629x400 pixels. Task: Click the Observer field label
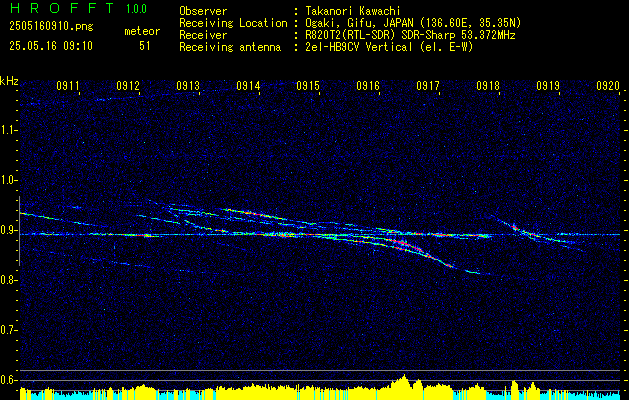pyautogui.click(x=203, y=11)
